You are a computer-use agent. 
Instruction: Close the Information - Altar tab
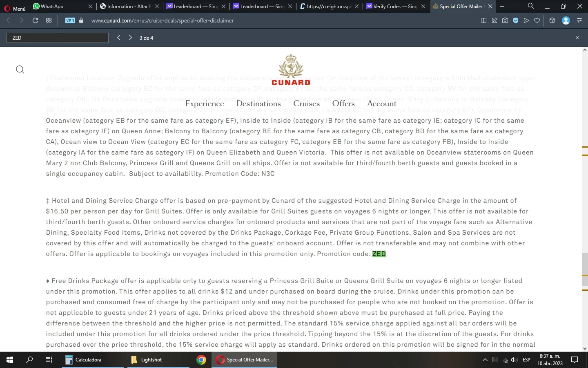coord(157,7)
